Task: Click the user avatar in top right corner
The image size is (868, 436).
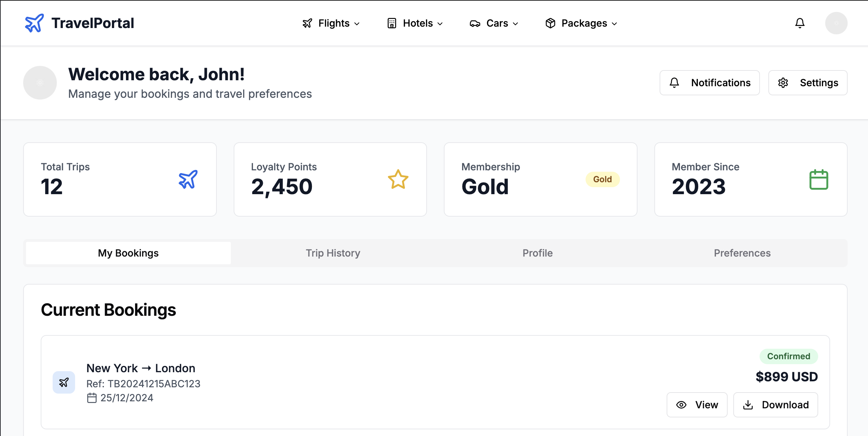Action: tap(836, 23)
